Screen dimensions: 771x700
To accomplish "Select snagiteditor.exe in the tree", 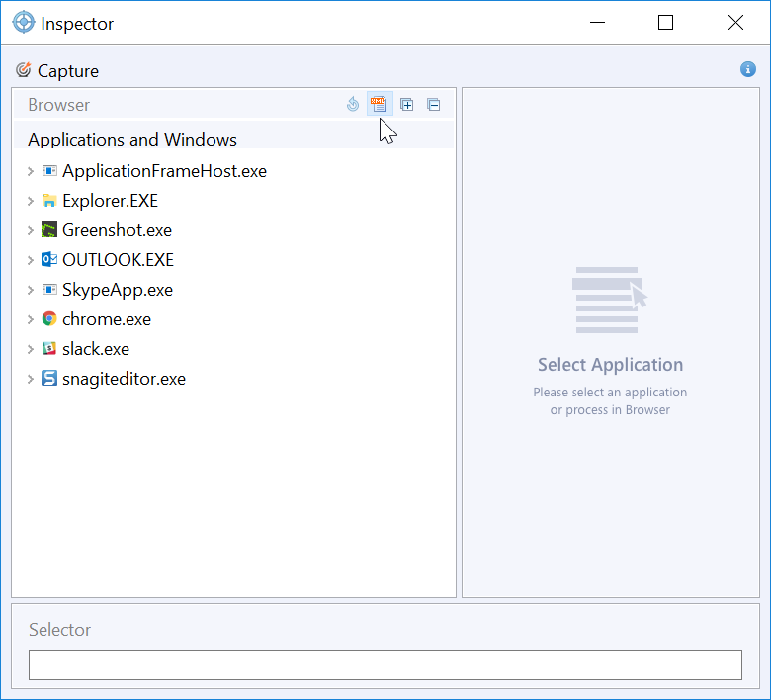I will 124,379.
